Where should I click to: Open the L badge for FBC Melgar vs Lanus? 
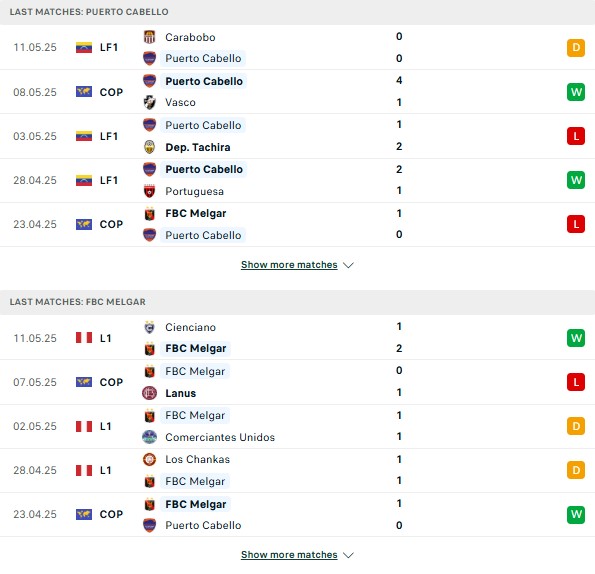[576, 382]
